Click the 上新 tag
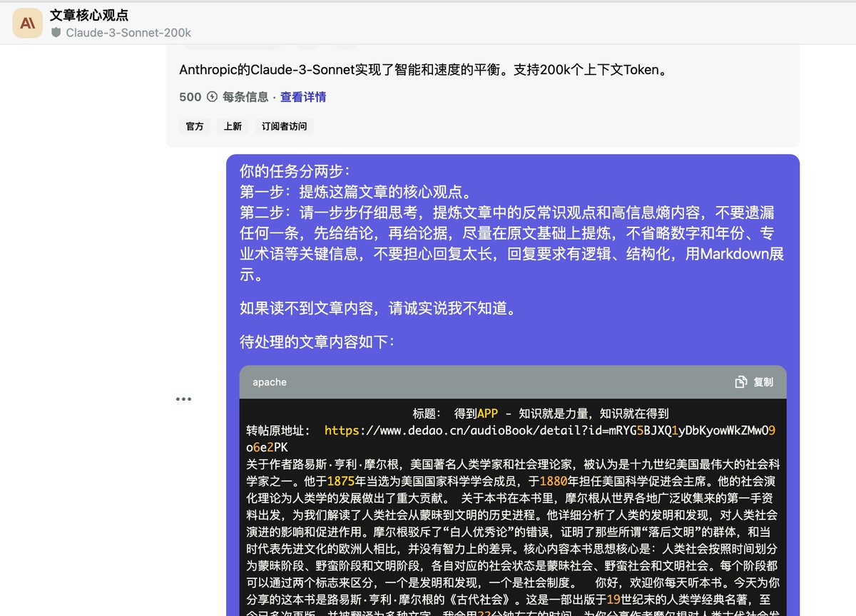This screenshot has height=616, width=856. click(x=233, y=126)
